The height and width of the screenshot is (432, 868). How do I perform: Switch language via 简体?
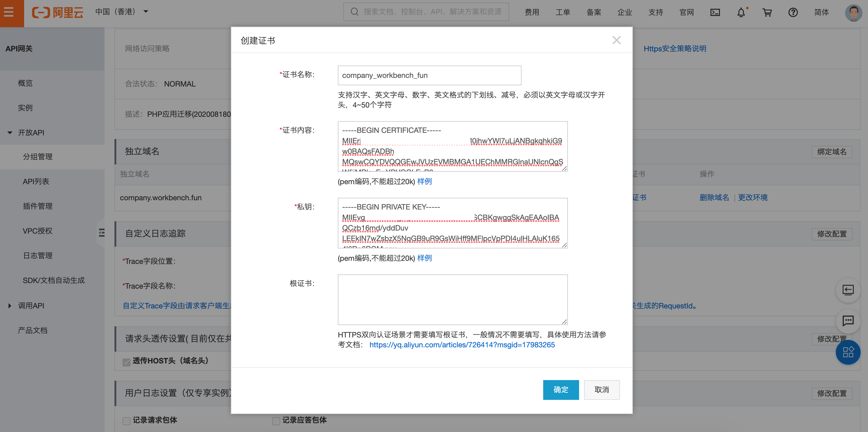point(822,12)
